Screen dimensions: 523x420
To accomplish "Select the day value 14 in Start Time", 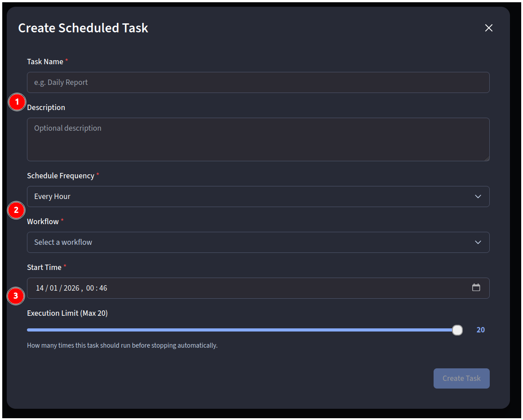I will 40,288.
